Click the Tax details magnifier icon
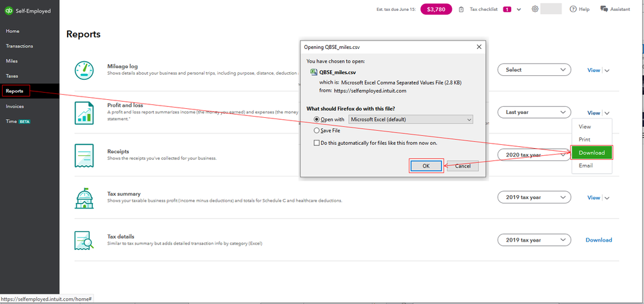 point(84,240)
